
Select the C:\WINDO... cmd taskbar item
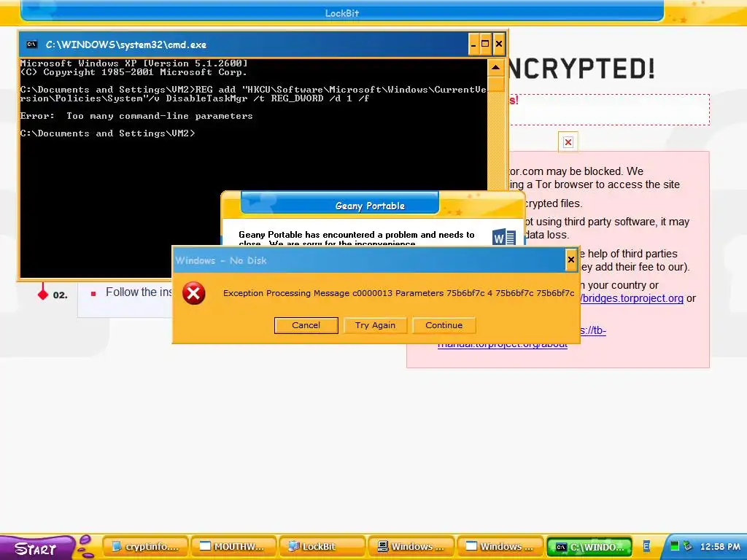[x=589, y=547]
